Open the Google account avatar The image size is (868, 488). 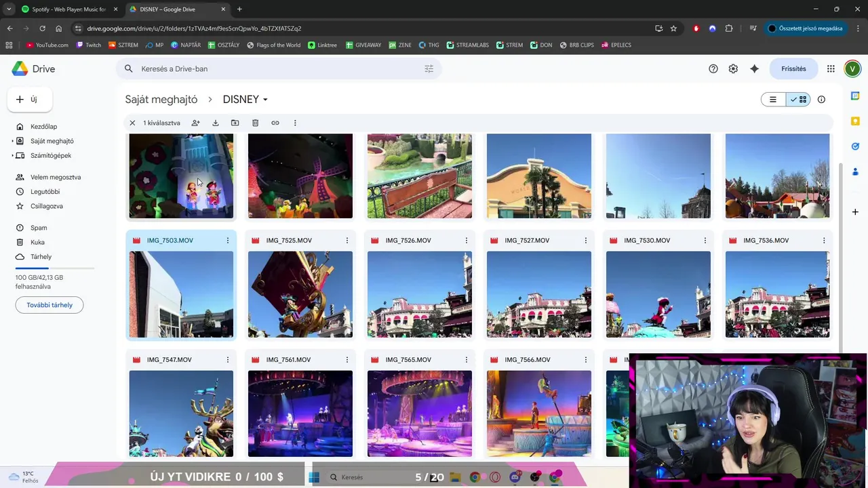[x=852, y=68]
